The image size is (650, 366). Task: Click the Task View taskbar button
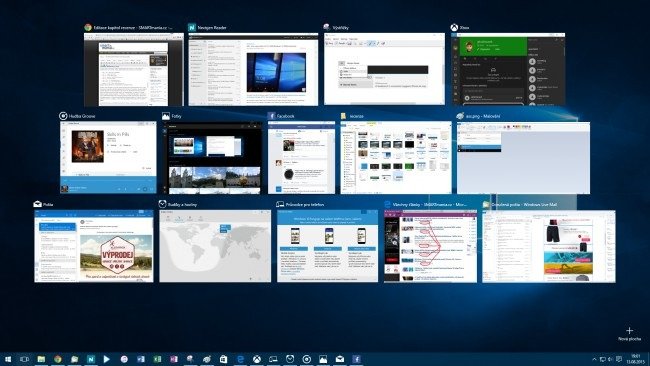click(24, 359)
